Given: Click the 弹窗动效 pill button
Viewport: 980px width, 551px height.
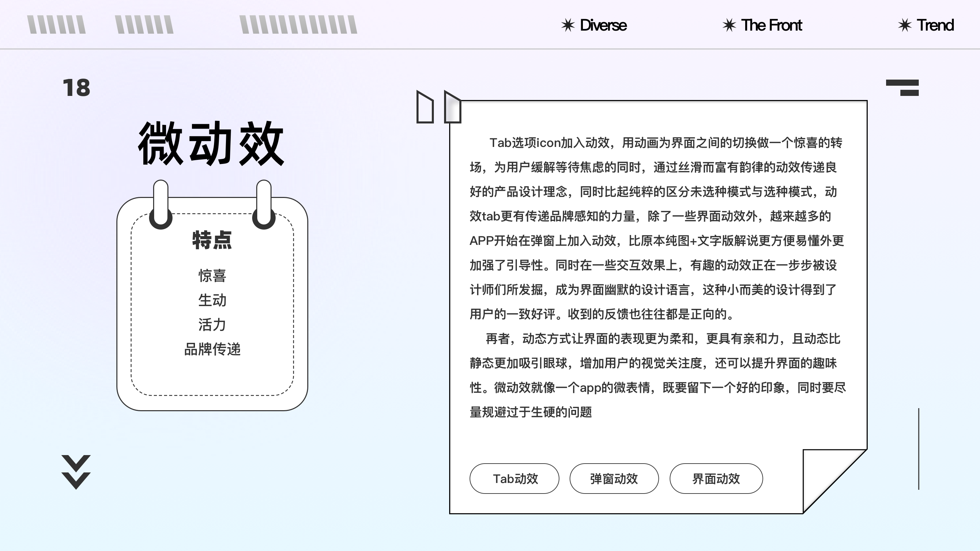Looking at the screenshot, I should tap(614, 479).
